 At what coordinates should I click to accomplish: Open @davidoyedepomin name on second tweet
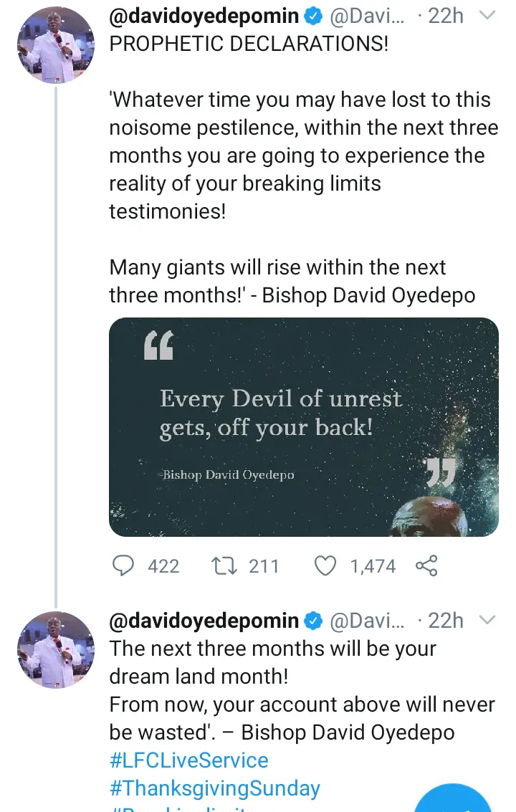tap(204, 621)
